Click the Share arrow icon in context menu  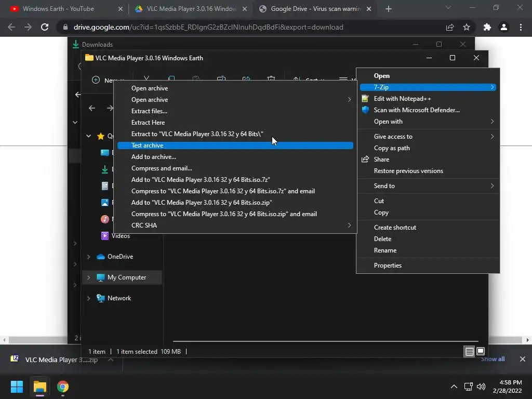365,159
